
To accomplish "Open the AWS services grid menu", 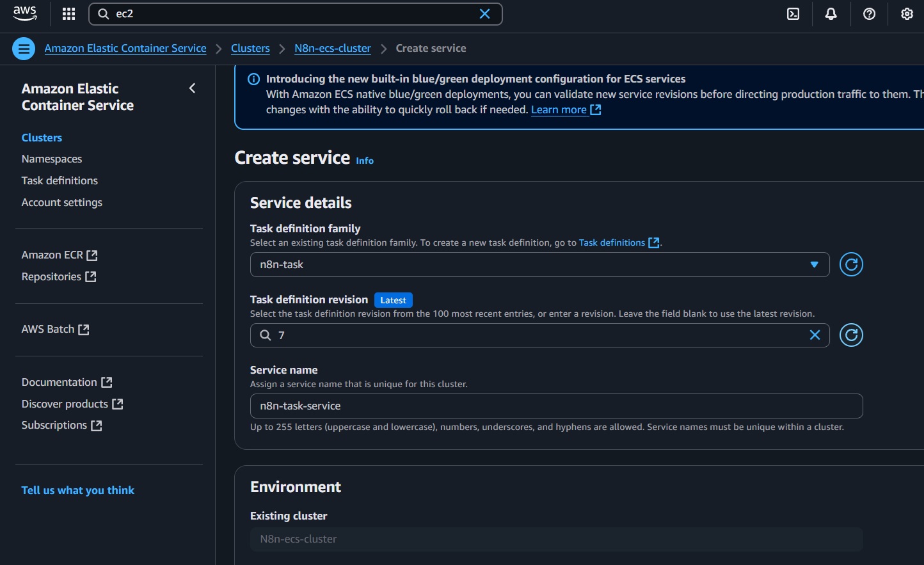I will pyautogui.click(x=68, y=13).
